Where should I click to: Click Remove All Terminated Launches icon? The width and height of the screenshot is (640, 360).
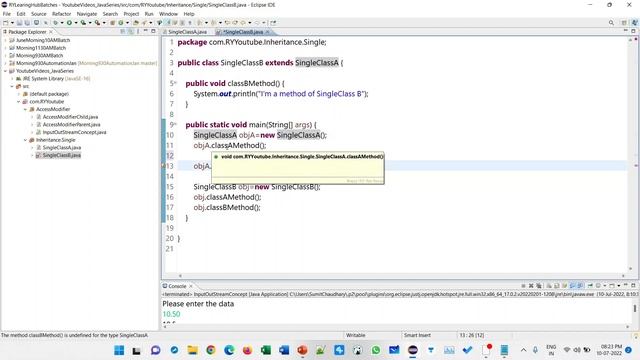[539, 286]
